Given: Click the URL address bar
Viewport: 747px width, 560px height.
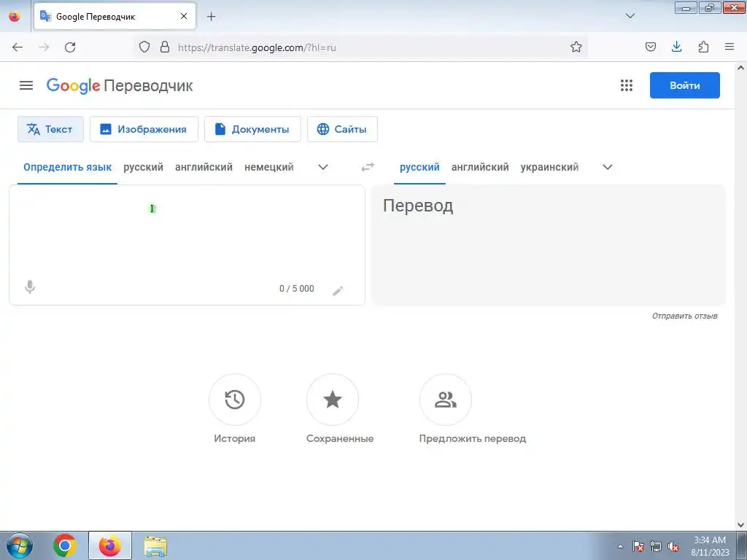Looking at the screenshot, I should [362, 47].
